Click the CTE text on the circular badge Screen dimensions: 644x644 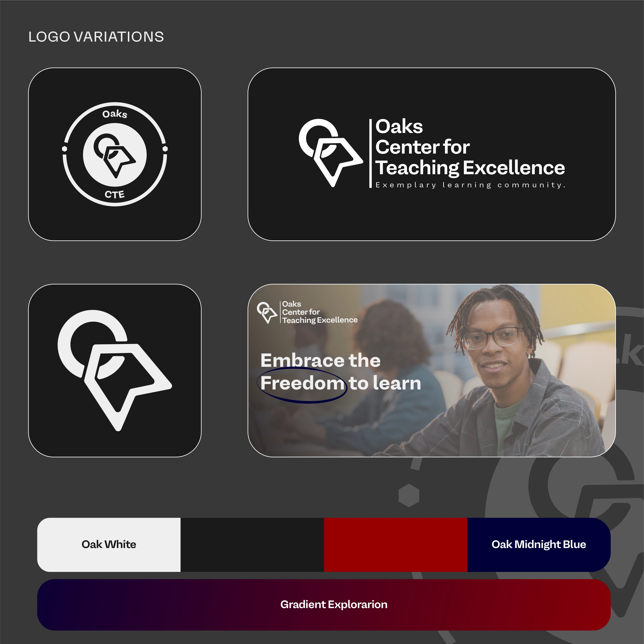click(115, 194)
